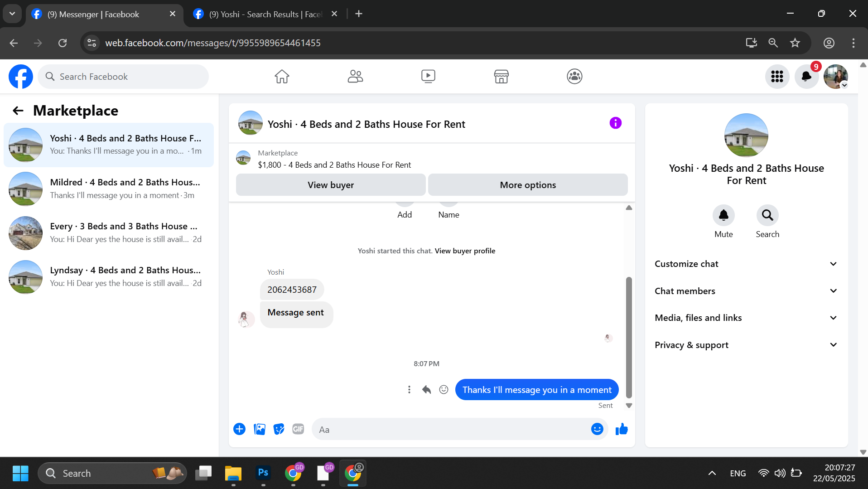The width and height of the screenshot is (868, 489).
Task: Bookmark this page with the star icon
Action: 795,43
